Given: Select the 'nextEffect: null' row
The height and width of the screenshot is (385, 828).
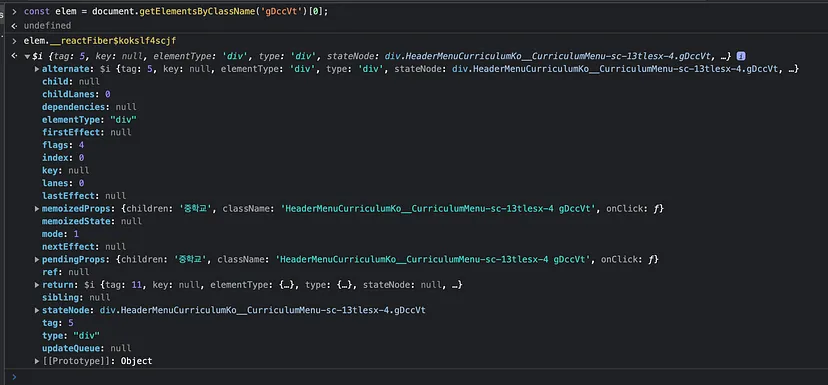Looking at the screenshot, I should point(84,247).
